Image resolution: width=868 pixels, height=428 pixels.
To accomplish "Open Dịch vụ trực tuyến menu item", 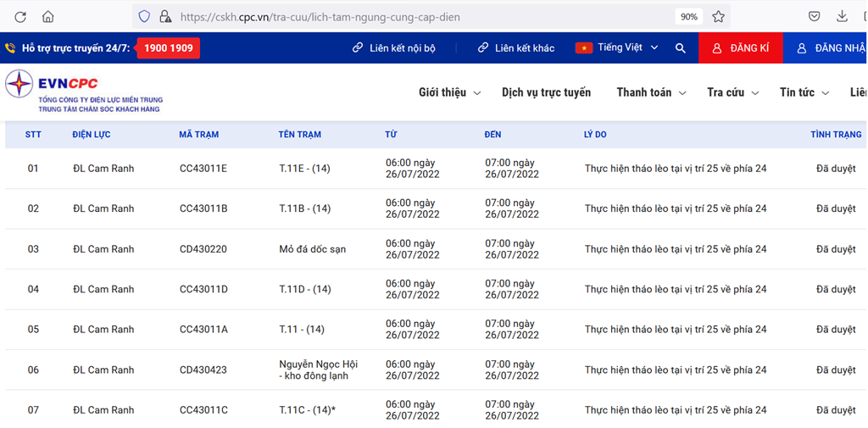I will point(546,92).
